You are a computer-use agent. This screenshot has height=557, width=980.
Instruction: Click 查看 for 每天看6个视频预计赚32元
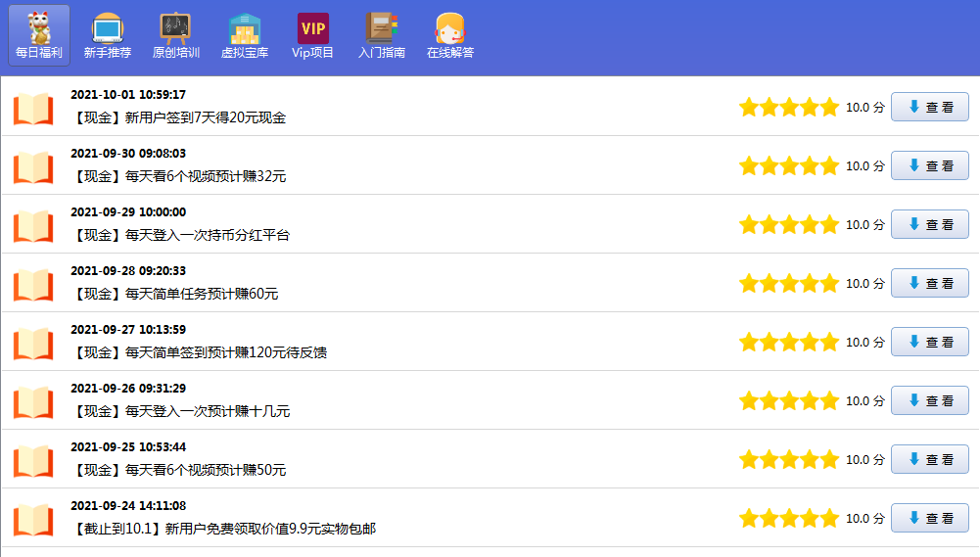pyautogui.click(x=929, y=165)
